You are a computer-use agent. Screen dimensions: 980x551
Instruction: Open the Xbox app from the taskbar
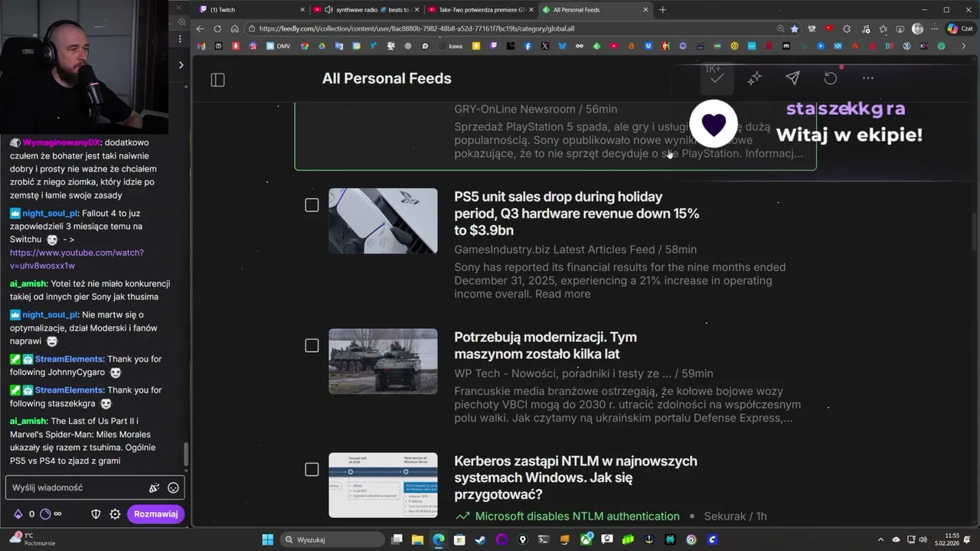586,540
